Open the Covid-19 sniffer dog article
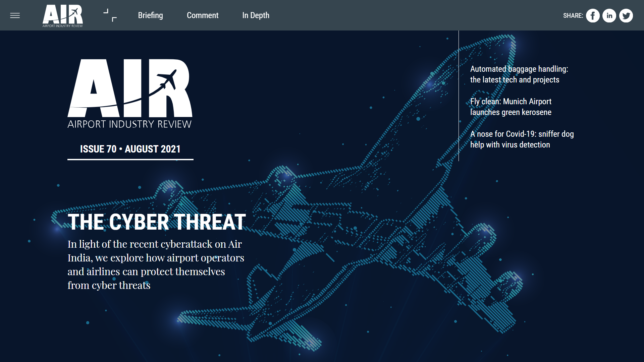This screenshot has height=362, width=644. tap(522, 139)
